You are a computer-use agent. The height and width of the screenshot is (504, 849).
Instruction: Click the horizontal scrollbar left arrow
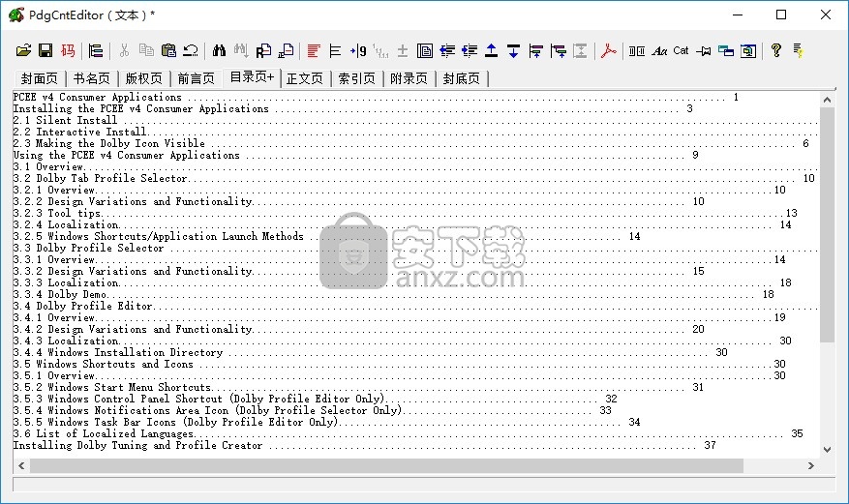pyautogui.click(x=21, y=465)
